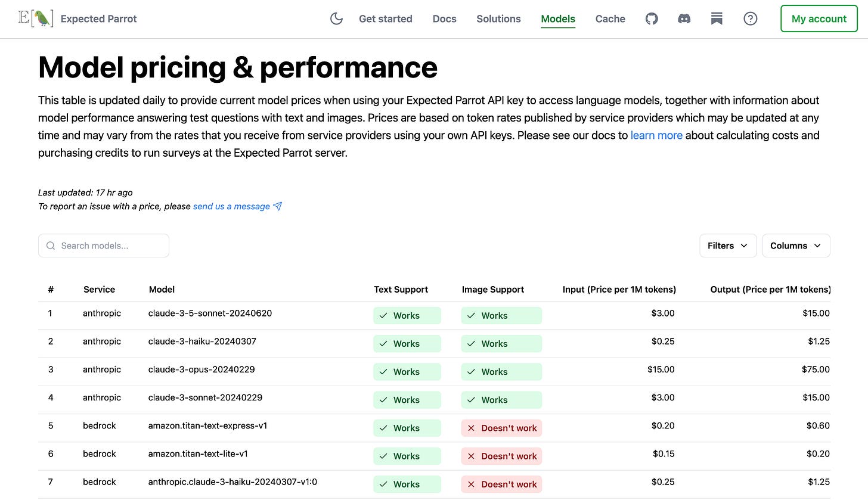
Task: Click the My account button
Action: [x=819, y=18]
